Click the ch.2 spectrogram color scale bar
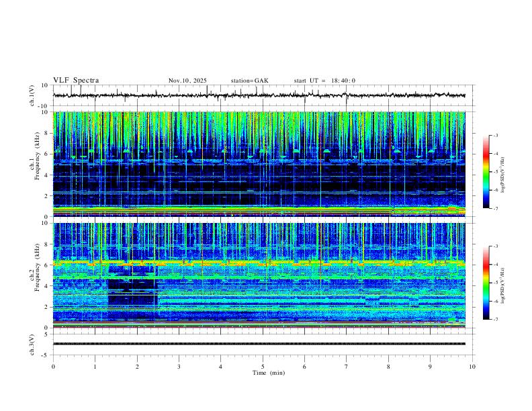This screenshot has height=411, width=532. (x=486, y=283)
